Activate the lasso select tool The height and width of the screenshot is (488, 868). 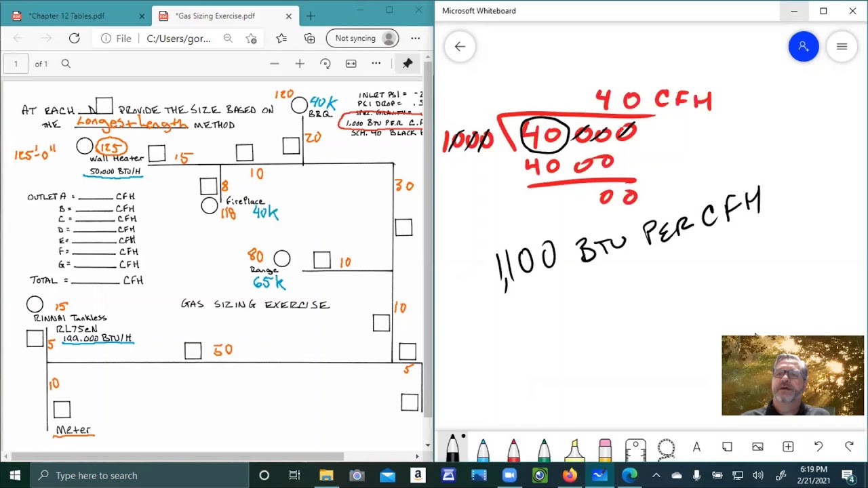click(x=666, y=448)
